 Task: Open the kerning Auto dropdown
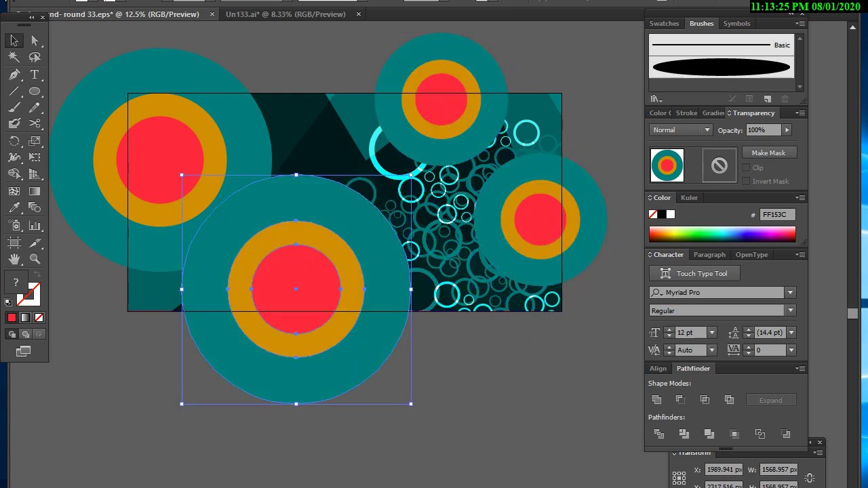pyautogui.click(x=711, y=350)
